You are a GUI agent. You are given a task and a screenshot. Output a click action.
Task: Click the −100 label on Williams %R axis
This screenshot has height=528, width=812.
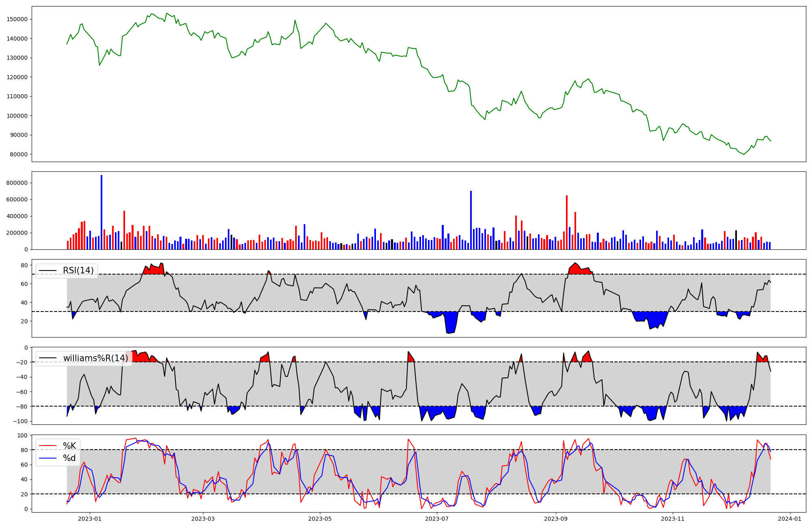(20, 421)
